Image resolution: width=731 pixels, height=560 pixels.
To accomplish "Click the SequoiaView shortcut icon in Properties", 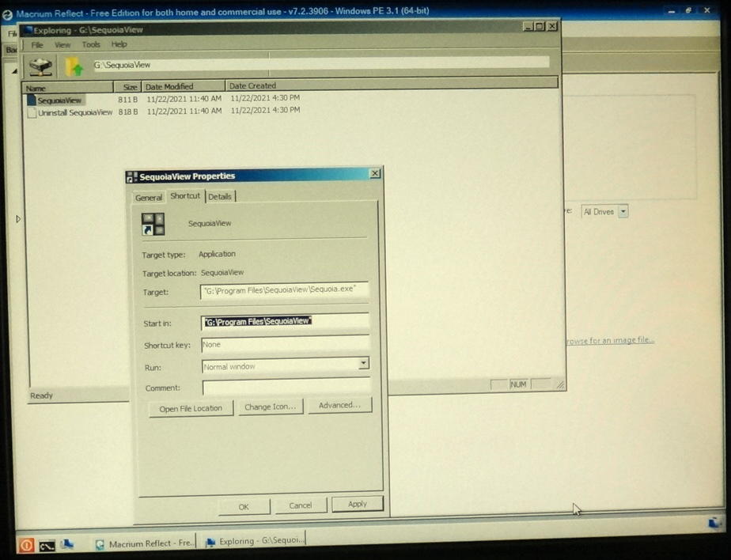I will click(x=153, y=225).
